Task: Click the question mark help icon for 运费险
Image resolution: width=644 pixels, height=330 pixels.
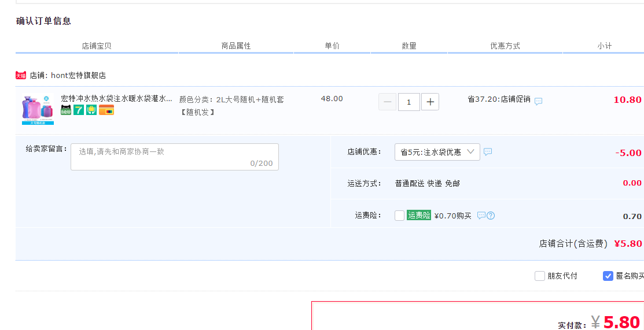Action: click(491, 216)
